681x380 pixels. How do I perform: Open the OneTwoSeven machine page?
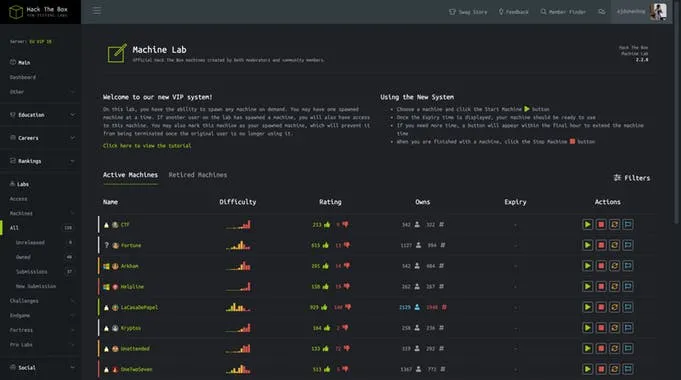click(x=136, y=369)
